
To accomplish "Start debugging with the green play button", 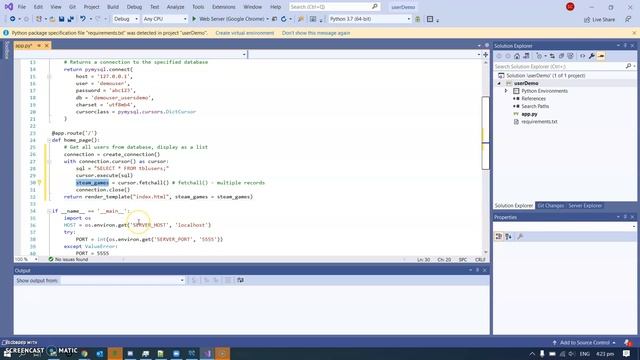I will point(194,19).
